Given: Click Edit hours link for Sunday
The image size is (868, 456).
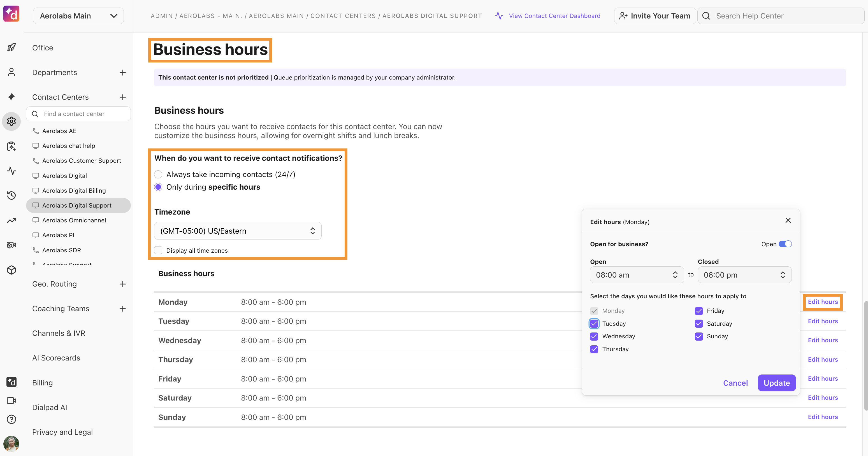Looking at the screenshot, I should pos(823,417).
